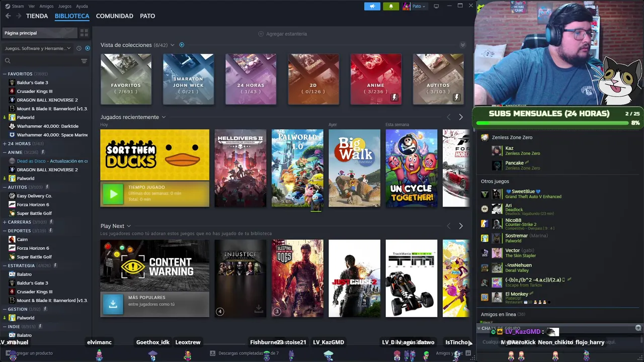
Task: Open the FAVORITOS collection card
Action: (x=126, y=79)
